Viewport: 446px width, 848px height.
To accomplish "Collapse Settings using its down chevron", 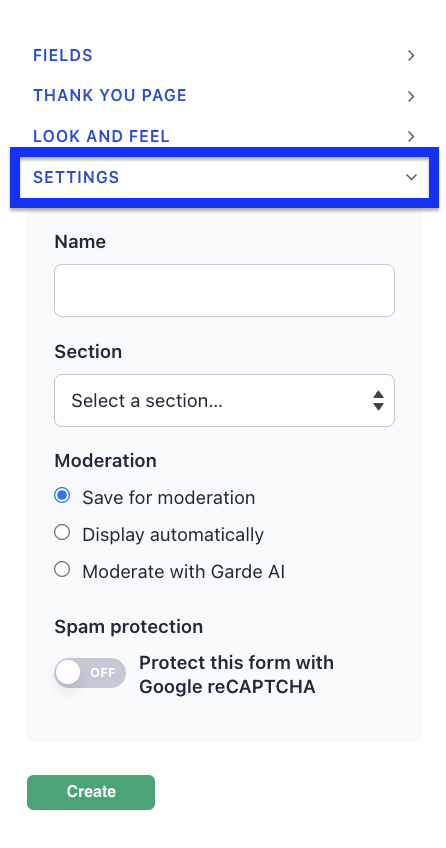I will pyautogui.click(x=411, y=177).
